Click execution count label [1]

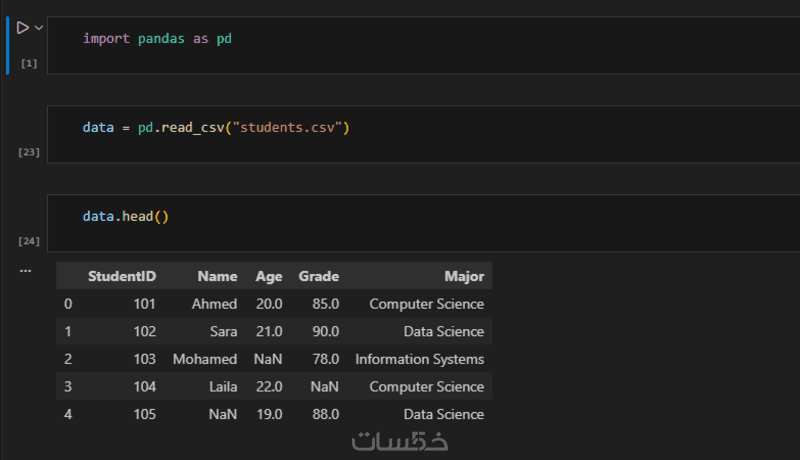pyautogui.click(x=29, y=63)
